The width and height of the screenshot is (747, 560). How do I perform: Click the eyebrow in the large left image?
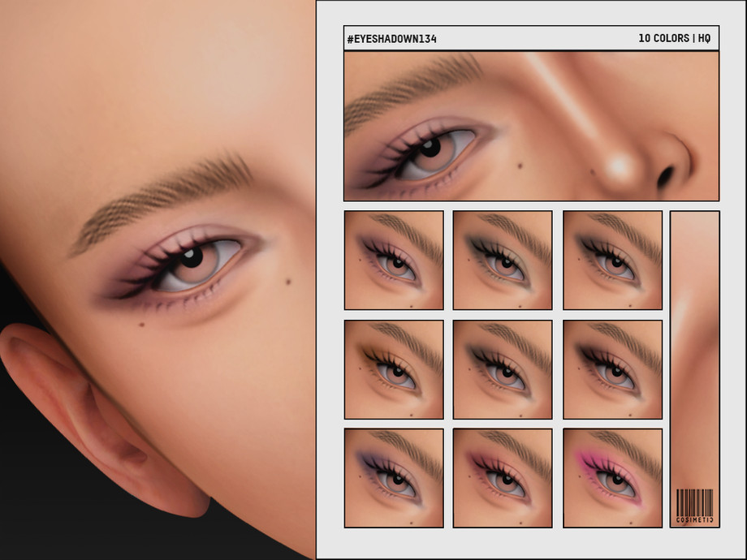162,199
